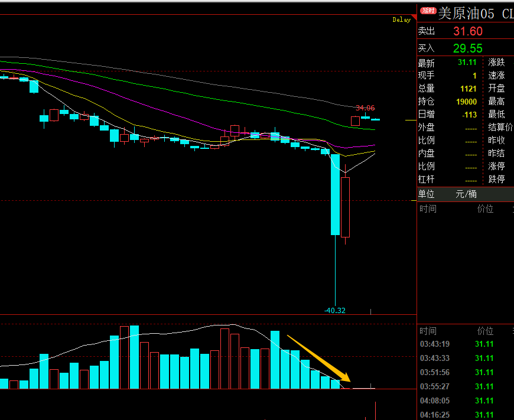Screen dimensions: 514x420
Task: Click the yellow Delay label on chart
Action: 401,19
